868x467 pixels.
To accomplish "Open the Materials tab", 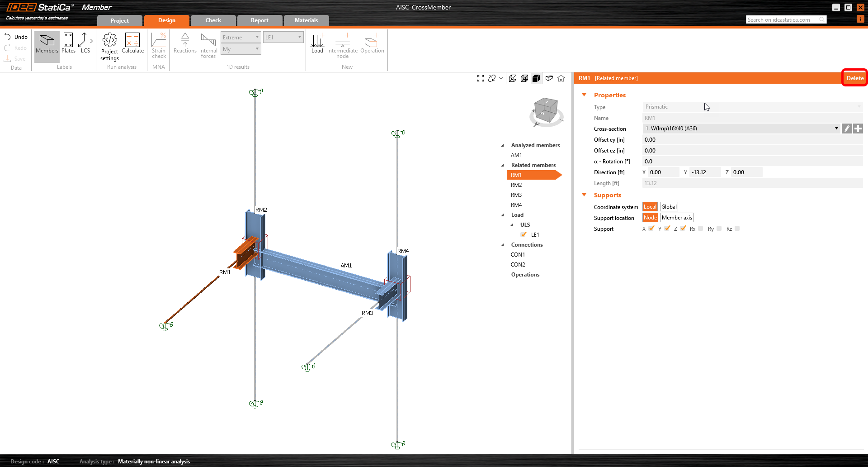I will coord(306,20).
